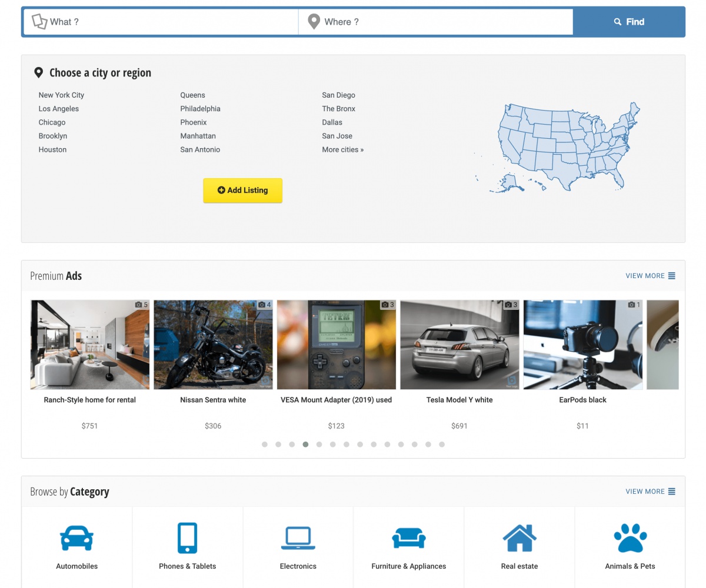Open View More for Browse by Category
This screenshot has height=588, width=706.
click(x=650, y=492)
